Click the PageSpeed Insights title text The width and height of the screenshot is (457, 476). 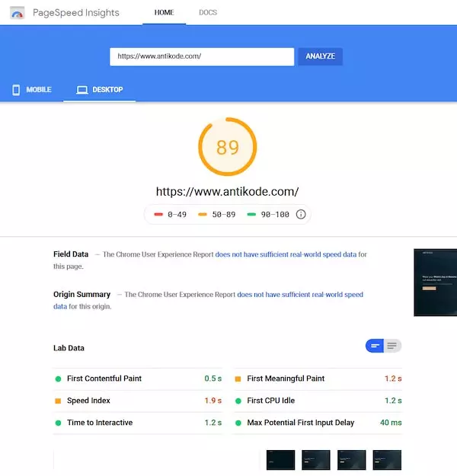coord(76,13)
